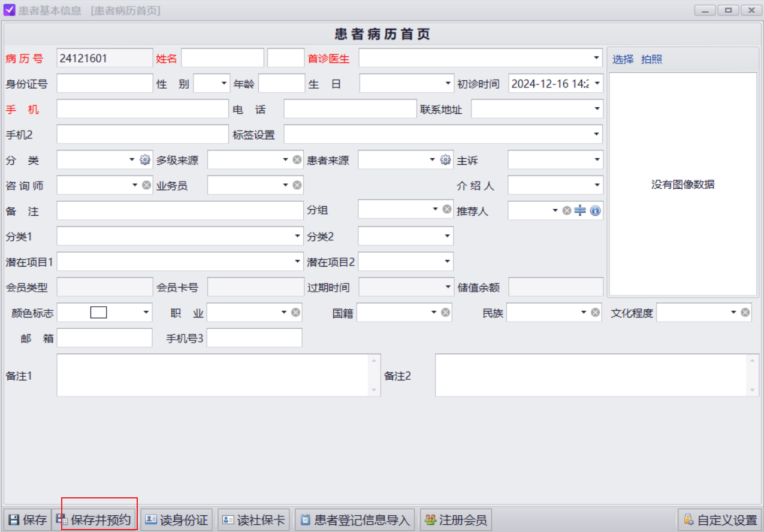Image resolution: width=764 pixels, height=532 pixels.
Task: Expand the 标签设置 dropdown
Action: point(597,134)
